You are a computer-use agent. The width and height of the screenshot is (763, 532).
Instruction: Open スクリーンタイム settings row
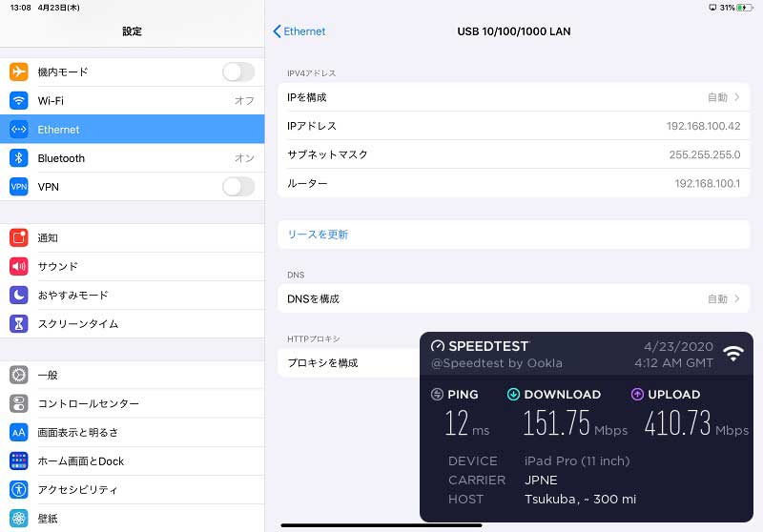[133, 324]
